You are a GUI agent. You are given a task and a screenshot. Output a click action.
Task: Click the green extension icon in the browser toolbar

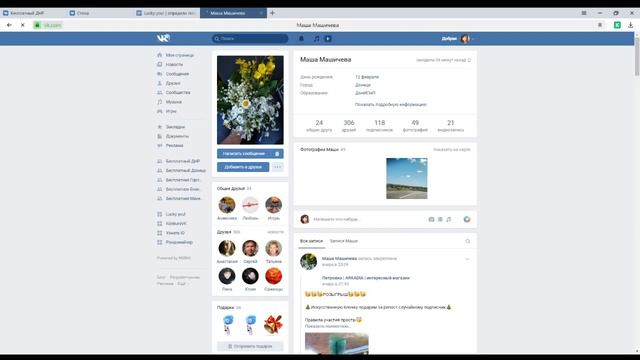click(x=618, y=25)
